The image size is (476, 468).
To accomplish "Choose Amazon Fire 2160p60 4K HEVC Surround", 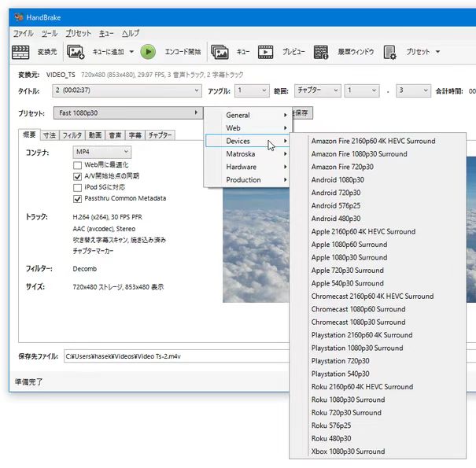I will (x=378, y=141).
